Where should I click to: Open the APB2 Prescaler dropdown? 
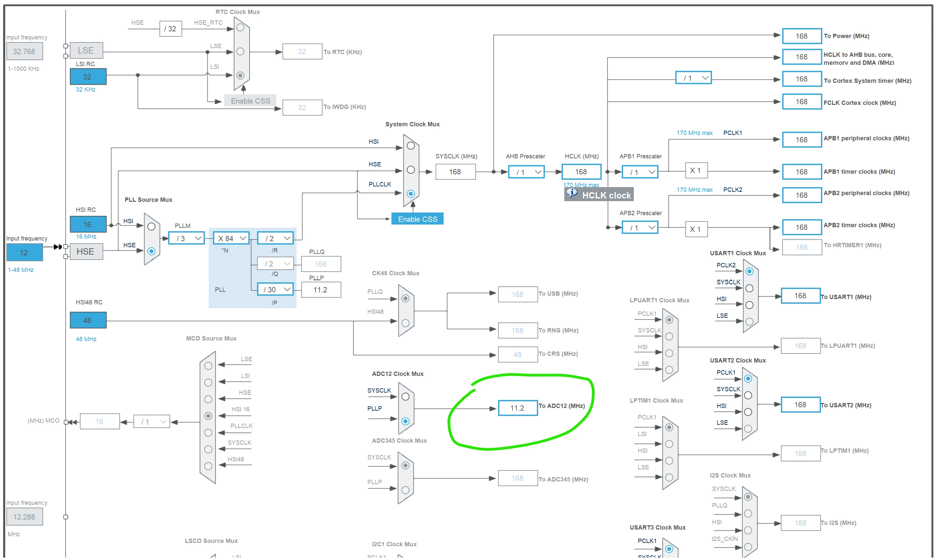640,228
